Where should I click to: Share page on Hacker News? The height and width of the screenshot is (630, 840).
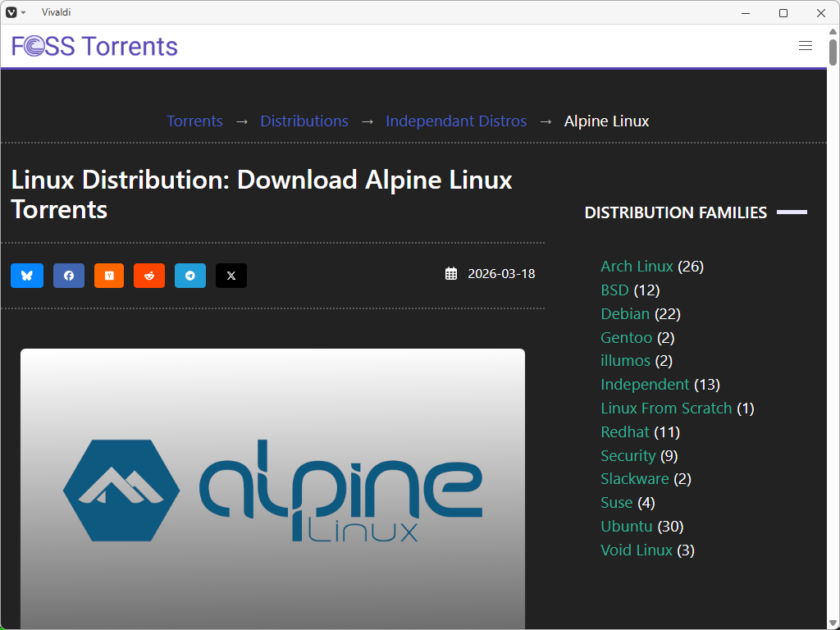coord(109,276)
